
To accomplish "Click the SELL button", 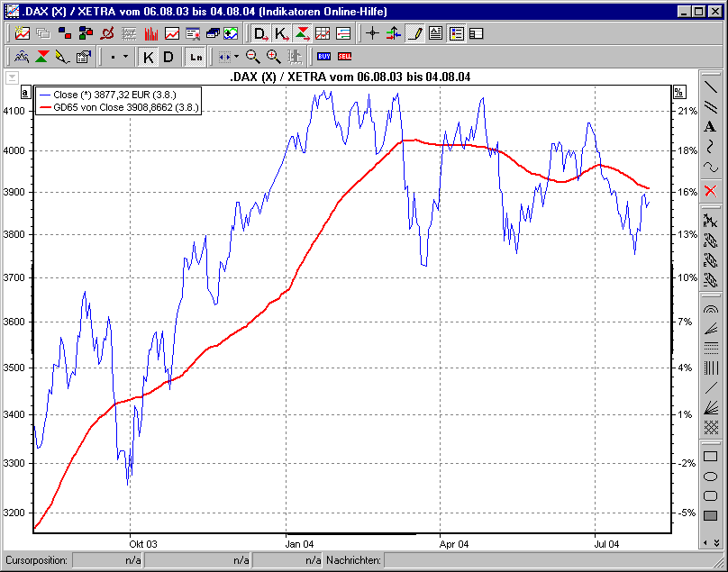I will pos(345,56).
